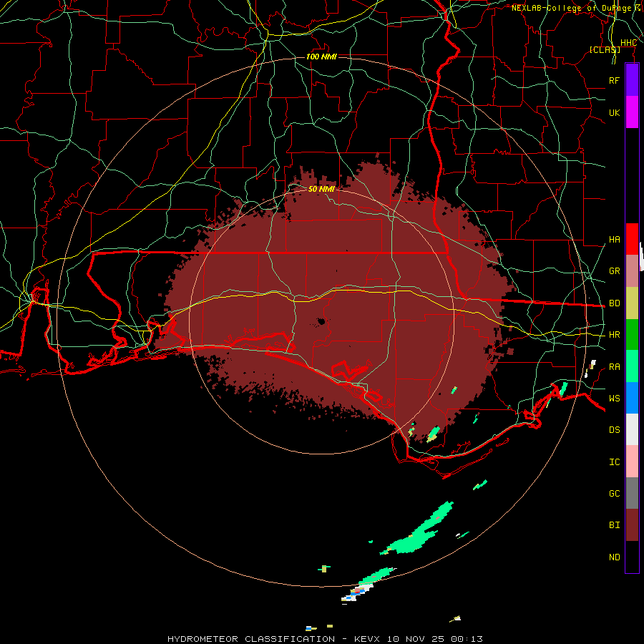Click the WS legend label
This screenshot has width=644, height=644.
coord(614,399)
